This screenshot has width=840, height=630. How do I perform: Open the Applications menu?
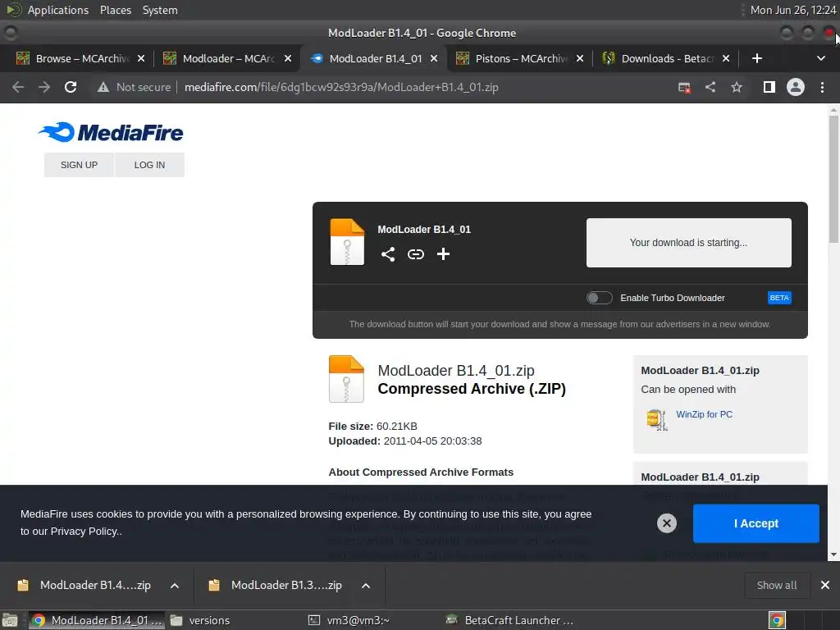pyautogui.click(x=58, y=10)
